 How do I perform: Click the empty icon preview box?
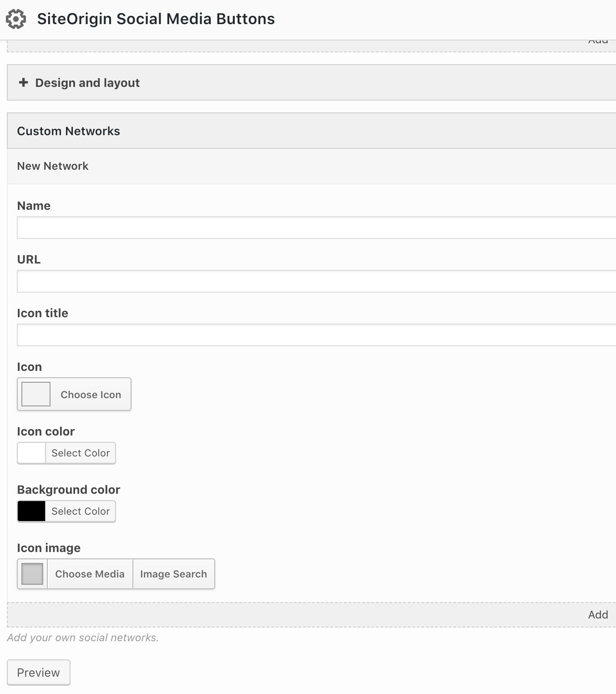click(x=36, y=394)
